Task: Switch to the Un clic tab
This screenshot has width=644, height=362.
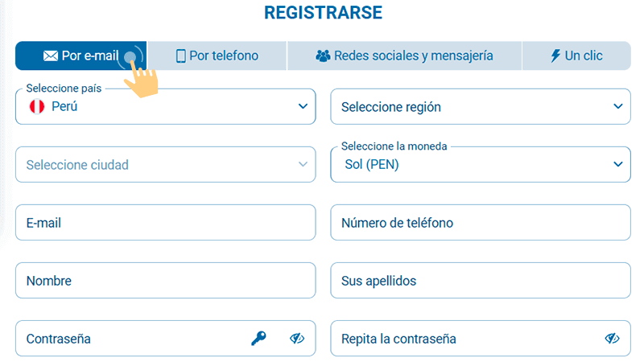Action: click(x=576, y=56)
